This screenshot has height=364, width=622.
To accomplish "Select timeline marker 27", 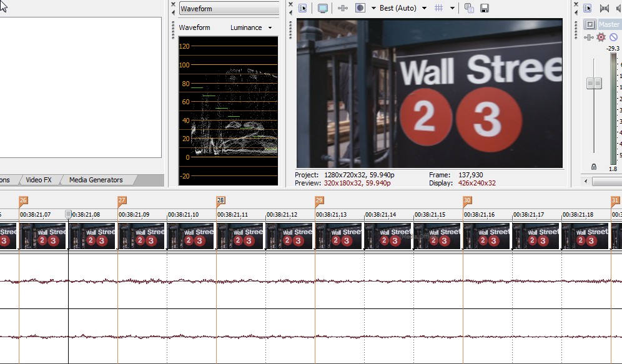I will click(122, 200).
